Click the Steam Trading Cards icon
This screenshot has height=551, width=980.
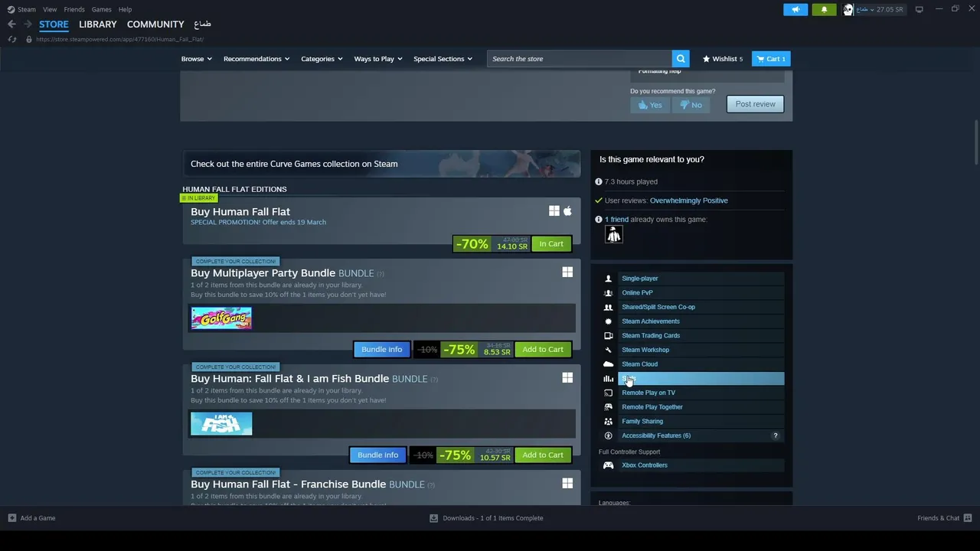click(608, 336)
